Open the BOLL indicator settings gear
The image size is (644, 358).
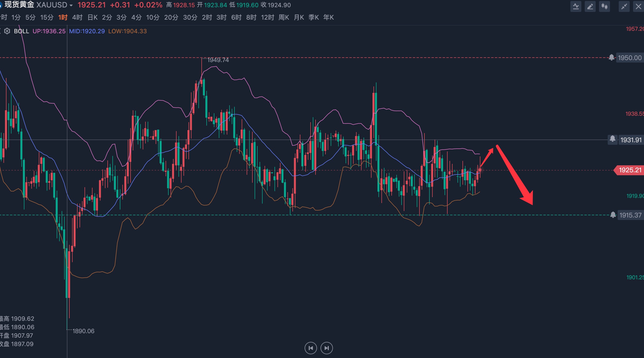point(7,31)
